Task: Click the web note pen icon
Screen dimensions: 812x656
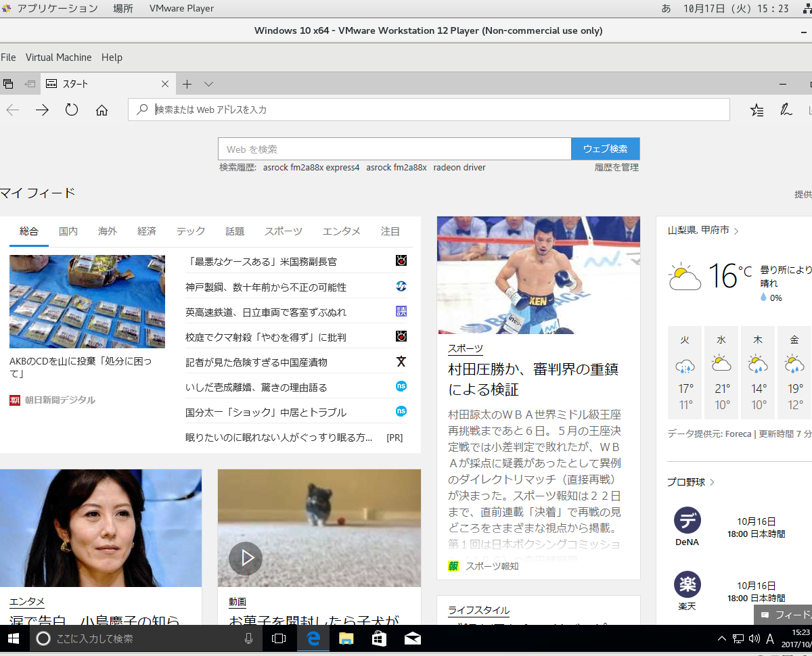Action: tap(786, 110)
